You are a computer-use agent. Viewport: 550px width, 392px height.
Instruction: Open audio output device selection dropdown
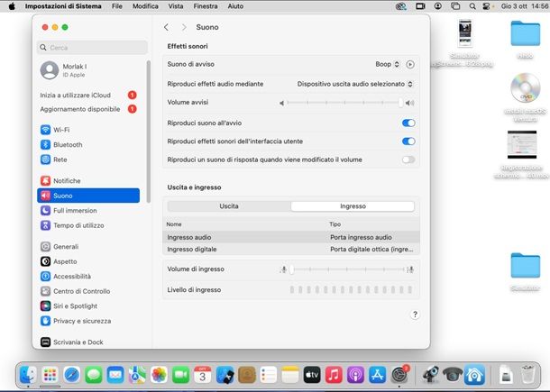(355, 84)
